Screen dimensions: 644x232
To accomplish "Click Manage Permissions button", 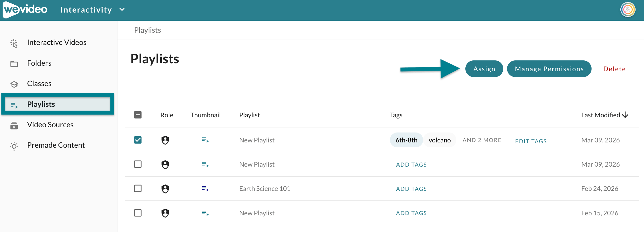I will (549, 69).
